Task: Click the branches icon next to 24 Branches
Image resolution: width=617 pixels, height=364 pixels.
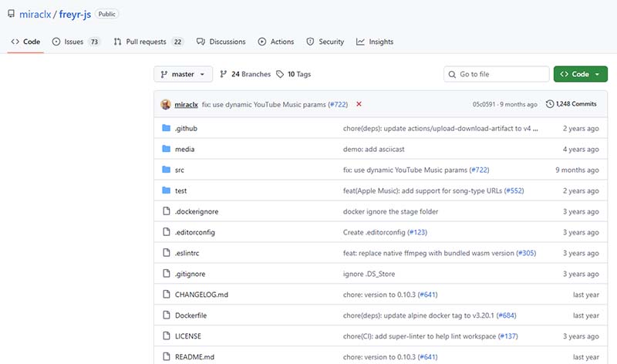Action: pyautogui.click(x=224, y=74)
